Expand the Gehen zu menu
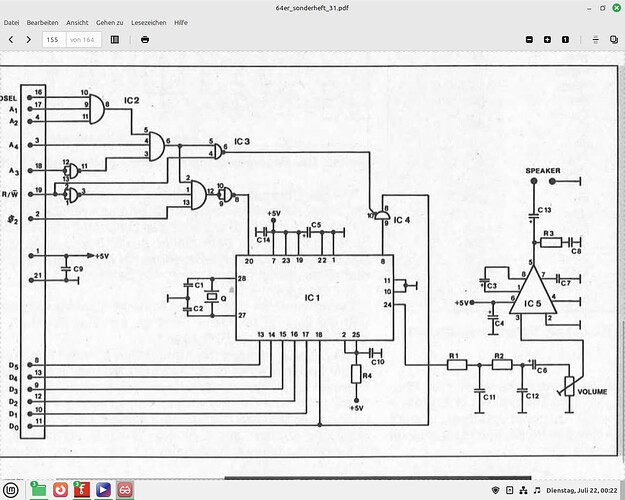 pyautogui.click(x=110, y=21)
